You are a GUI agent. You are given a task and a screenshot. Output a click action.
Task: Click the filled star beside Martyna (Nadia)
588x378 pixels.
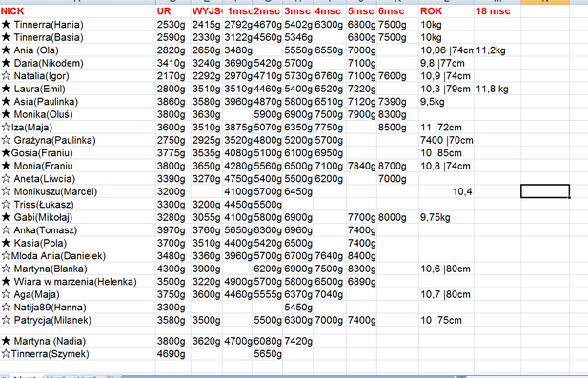[x=6, y=341]
